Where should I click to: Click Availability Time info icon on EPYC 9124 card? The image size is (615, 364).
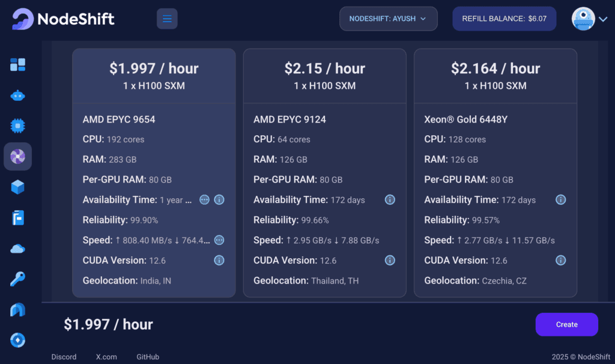390,199
